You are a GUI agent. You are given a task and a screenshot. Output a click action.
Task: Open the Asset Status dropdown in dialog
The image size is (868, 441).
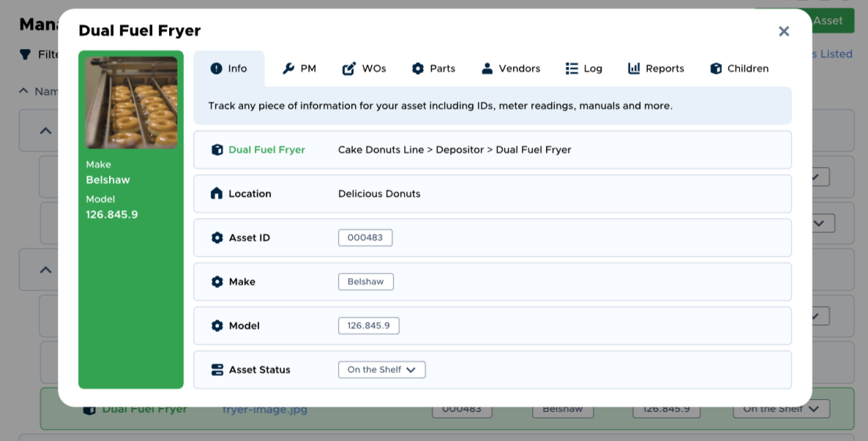pos(381,370)
